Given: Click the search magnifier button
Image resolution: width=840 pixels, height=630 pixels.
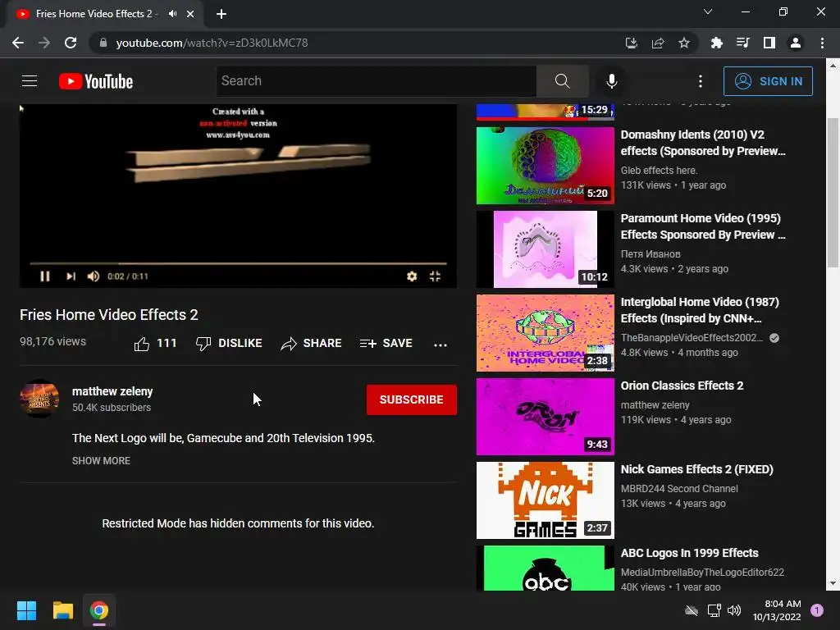Looking at the screenshot, I should pyautogui.click(x=562, y=81).
